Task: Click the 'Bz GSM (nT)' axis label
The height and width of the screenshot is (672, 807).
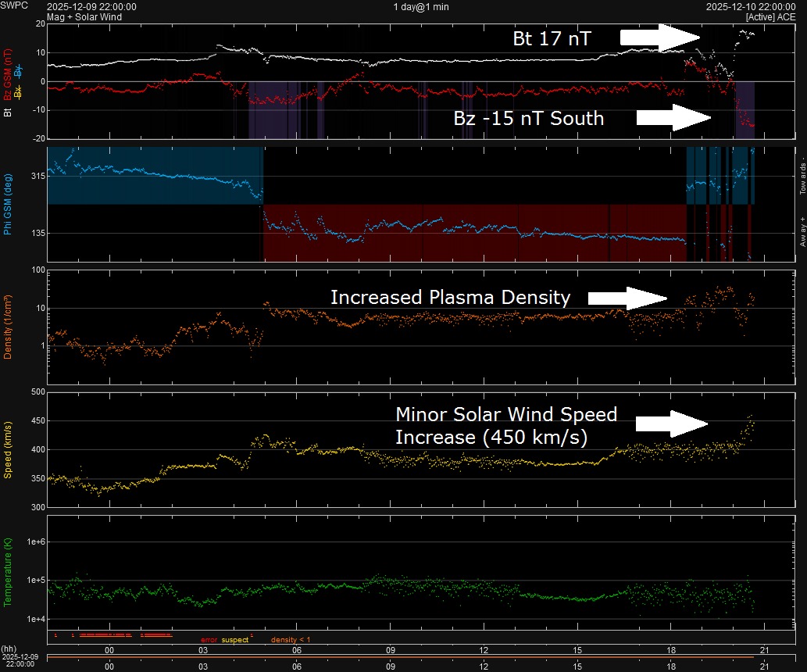Action: coord(7,75)
